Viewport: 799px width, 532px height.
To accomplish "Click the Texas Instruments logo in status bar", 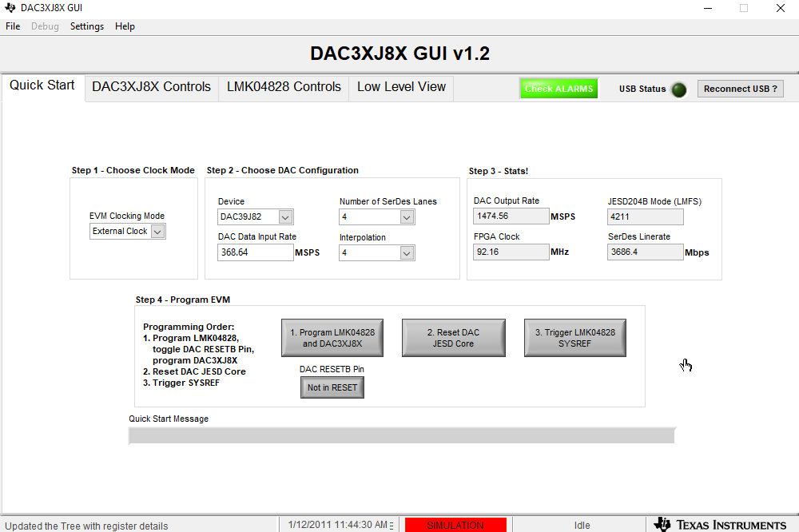I will pyautogui.click(x=720, y=524).
